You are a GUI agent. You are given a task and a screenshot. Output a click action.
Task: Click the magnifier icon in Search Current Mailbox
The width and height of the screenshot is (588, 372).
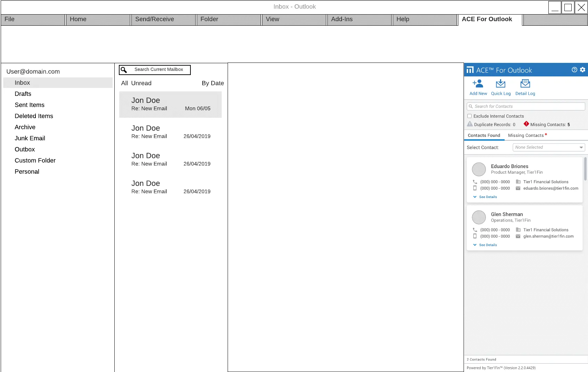tap(124, 70)
